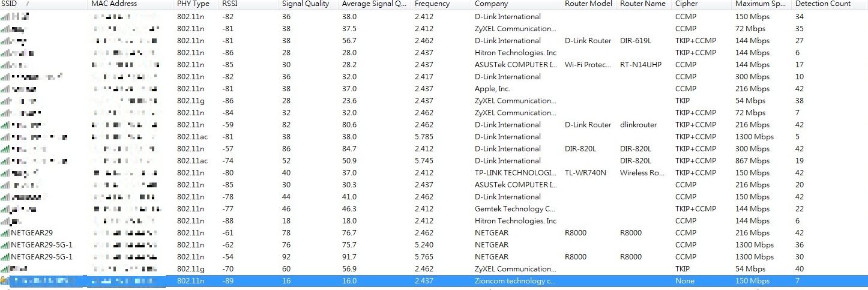Click the DIR-619L router name cell
This screenshot has height=290, width=868.
click(635, 41)
